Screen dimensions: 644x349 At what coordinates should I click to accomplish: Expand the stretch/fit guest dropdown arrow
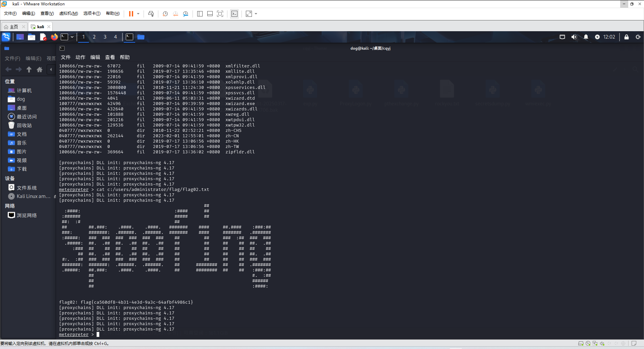pos(256,14)
